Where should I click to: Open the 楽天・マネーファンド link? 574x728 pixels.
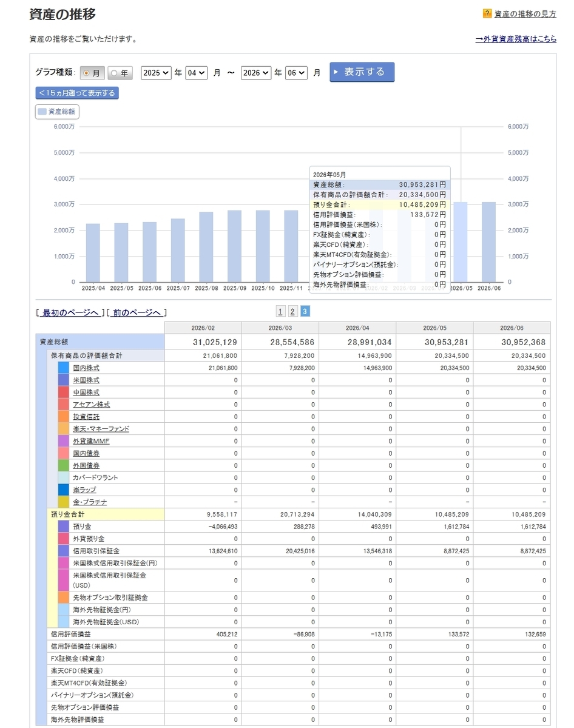pyautogui.click(x=101, y=429)
